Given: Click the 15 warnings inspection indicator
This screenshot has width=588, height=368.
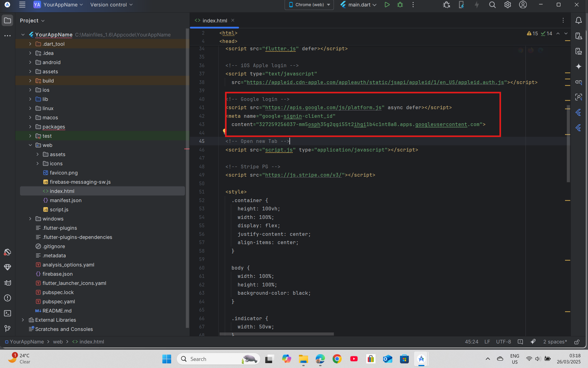Looking at the screenshot, I should click(x=532, y=33).
